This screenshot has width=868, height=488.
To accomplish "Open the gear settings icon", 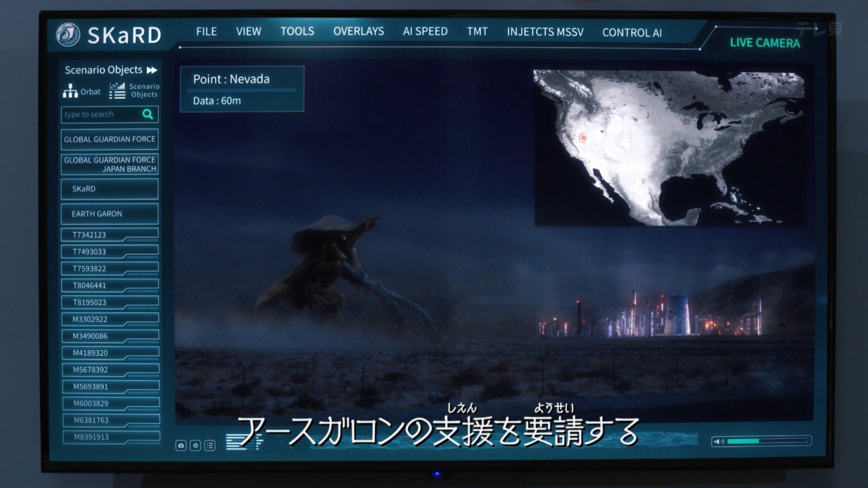I will (x=195, y=446).
